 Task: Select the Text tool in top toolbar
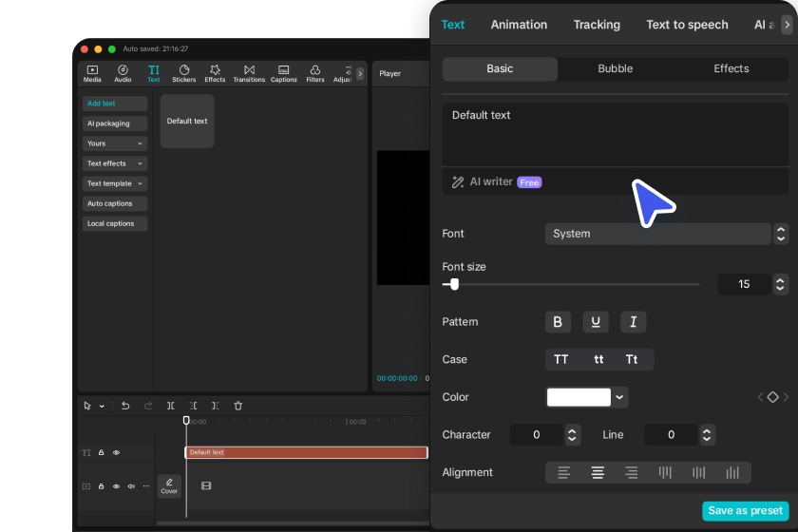point(154,73)
